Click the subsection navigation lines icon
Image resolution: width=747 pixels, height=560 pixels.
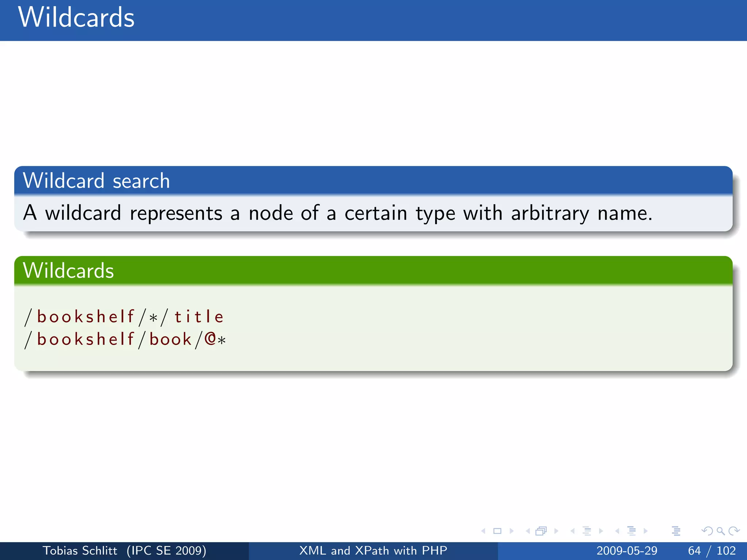pos(587,531)
